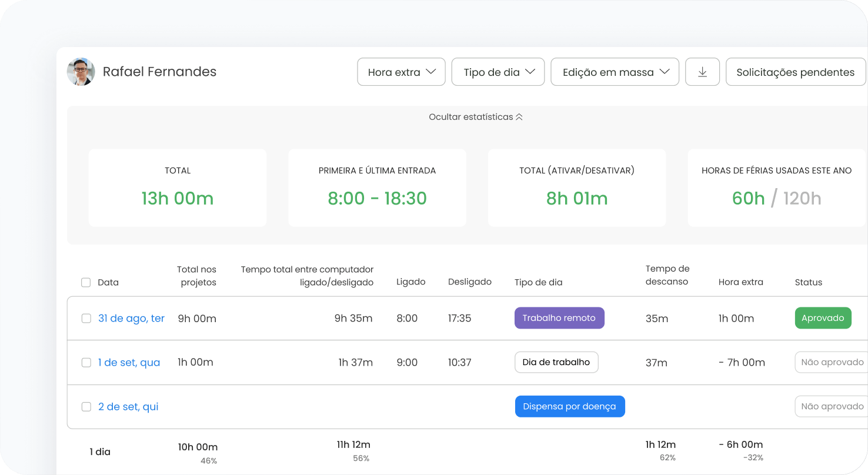Viewport: 868px width, 475px height.
Task: Open the Hora extra dropdown
Action: [401, 72]
